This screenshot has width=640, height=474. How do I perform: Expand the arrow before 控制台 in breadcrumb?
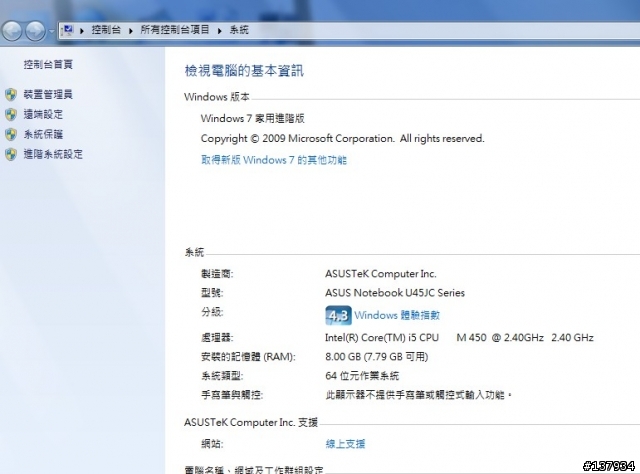82,31
